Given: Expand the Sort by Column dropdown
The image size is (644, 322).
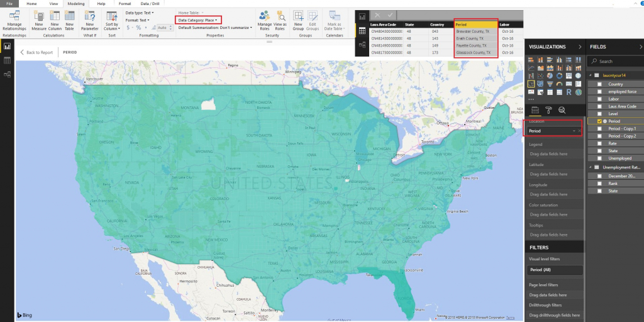Looking at the screenshot, I should [x=111, y=28].
